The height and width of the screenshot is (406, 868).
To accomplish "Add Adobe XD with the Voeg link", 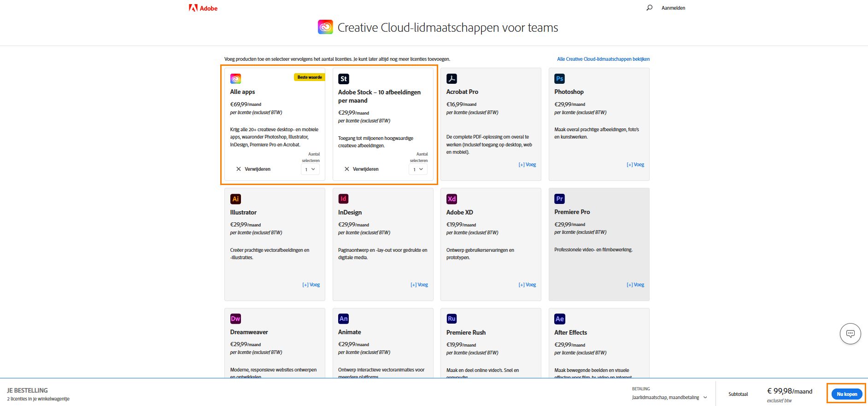I will [527, 284].
